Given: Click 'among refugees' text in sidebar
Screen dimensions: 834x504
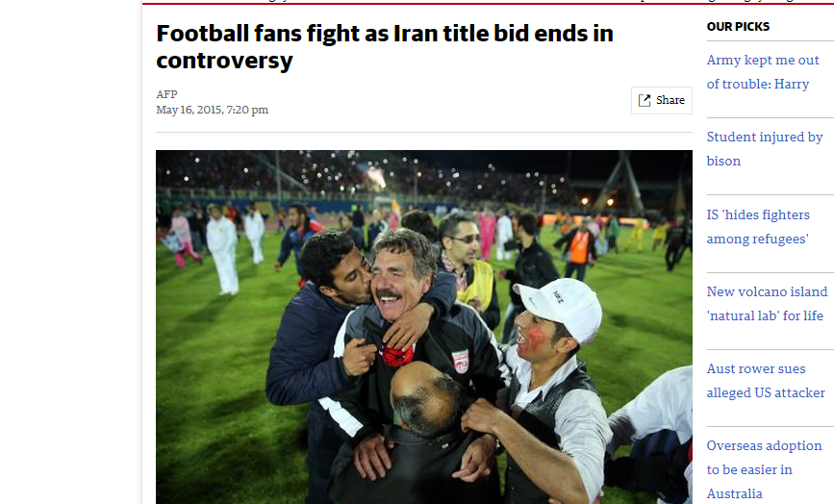Looking at the screenshot, I should [x=757, y=239].
